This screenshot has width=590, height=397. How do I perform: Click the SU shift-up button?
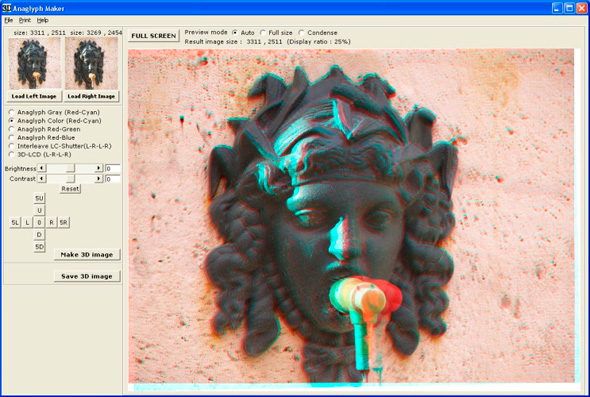coord(39,198)
